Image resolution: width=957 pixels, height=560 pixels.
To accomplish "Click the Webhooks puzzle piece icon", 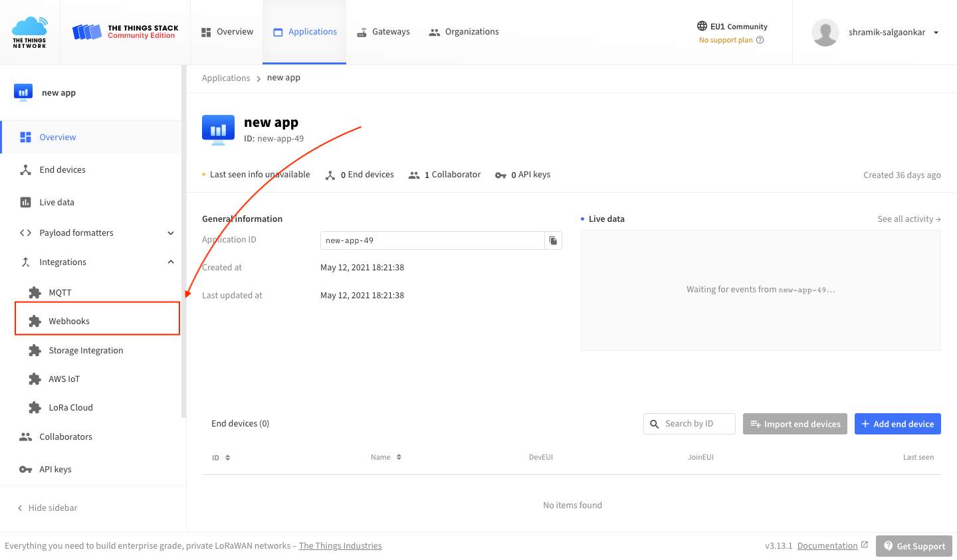I will point(35,321).
